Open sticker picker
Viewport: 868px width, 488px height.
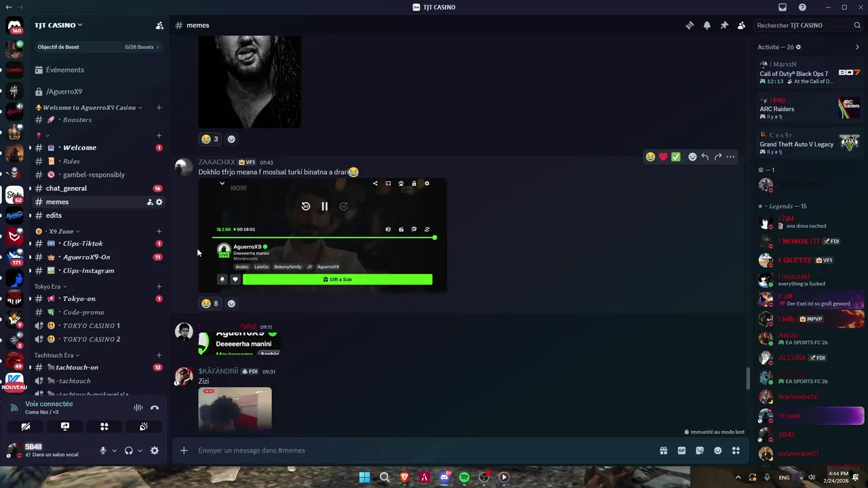click(700, 450)
